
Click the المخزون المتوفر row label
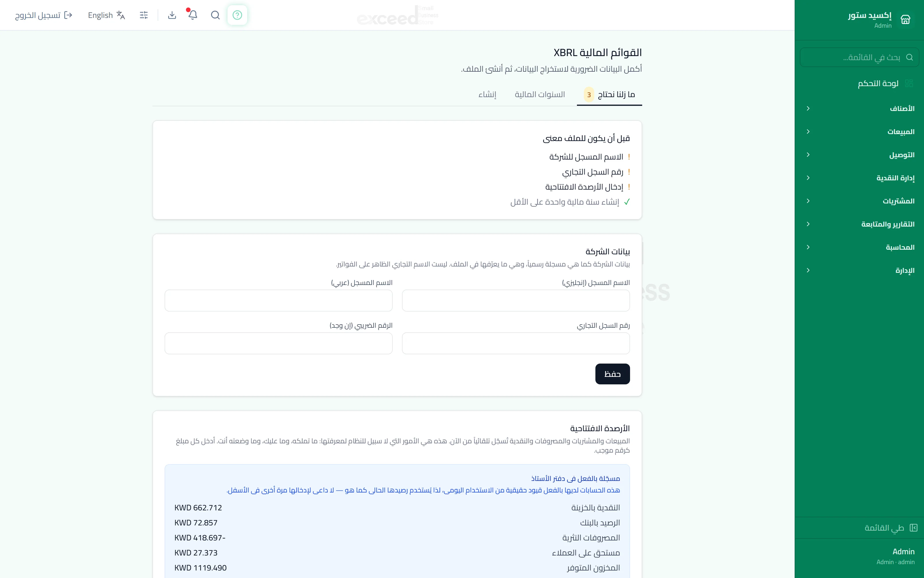(x=593, y=568)
